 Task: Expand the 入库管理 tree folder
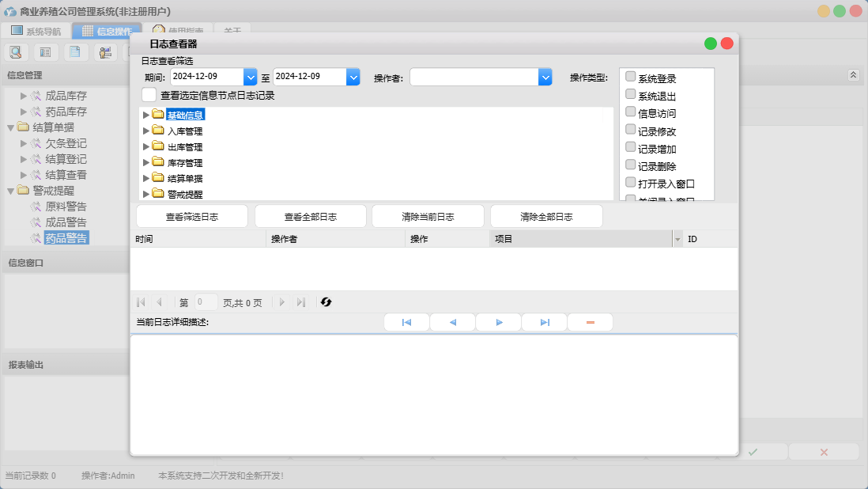tap(146, 131)
